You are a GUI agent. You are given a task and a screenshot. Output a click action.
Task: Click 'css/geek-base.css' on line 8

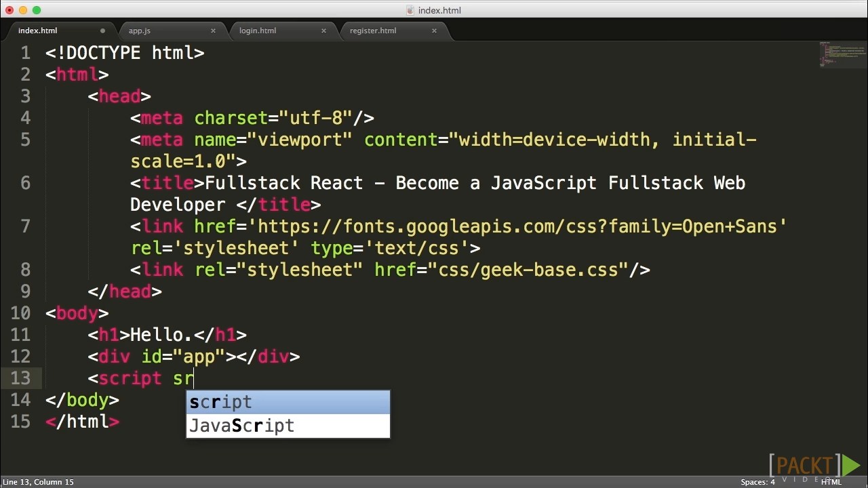(x=528, y=270)
